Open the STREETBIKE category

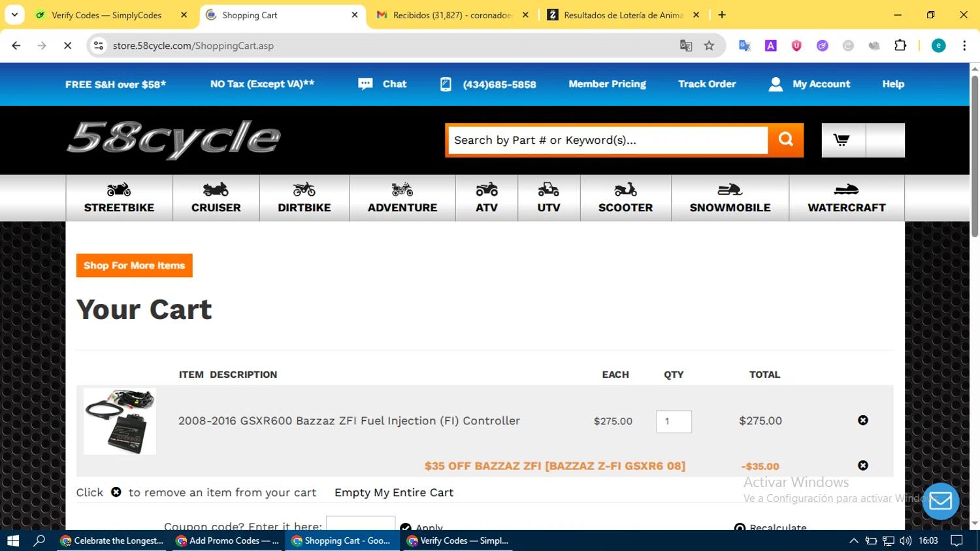(119, 198)
